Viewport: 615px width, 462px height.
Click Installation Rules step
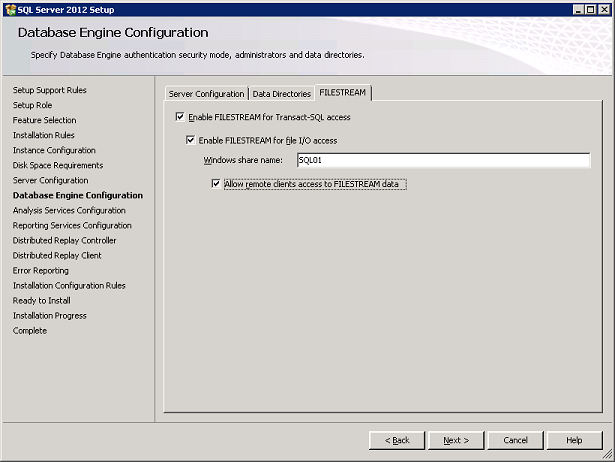click(44, 135)
